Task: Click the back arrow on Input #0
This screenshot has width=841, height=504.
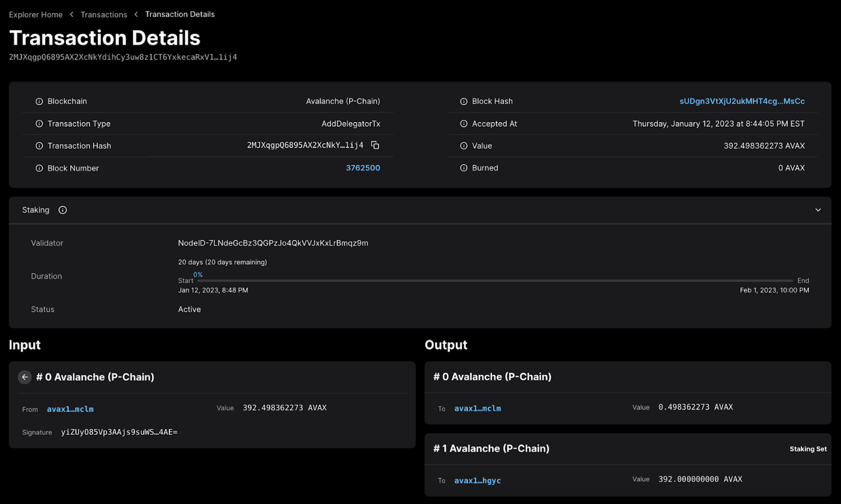Action: click(x=25, y=377)
